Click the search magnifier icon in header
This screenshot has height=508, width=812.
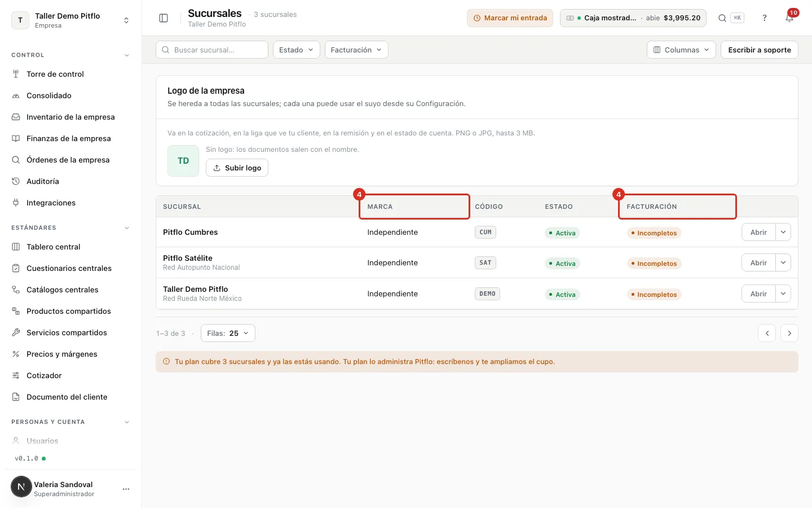(722, 18)
